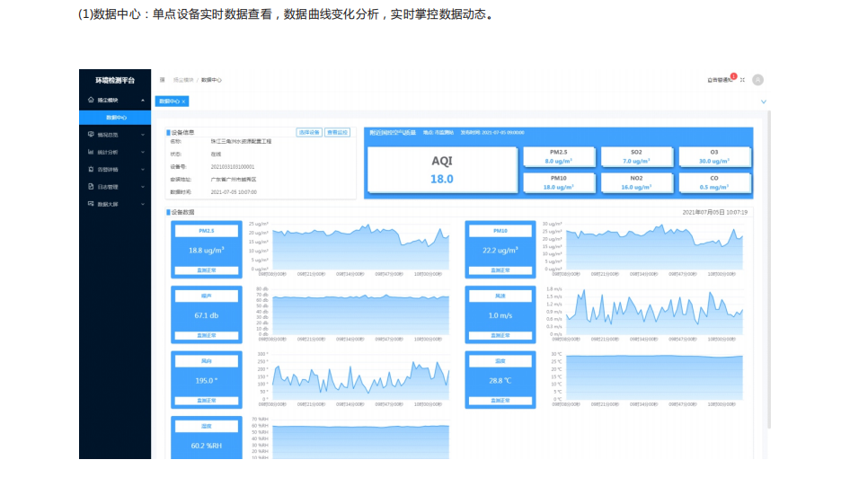Click the timestamp 2021年07月05日 10:07:19
850x504 pixels.
pyautogui.click(x=714, y=212)
